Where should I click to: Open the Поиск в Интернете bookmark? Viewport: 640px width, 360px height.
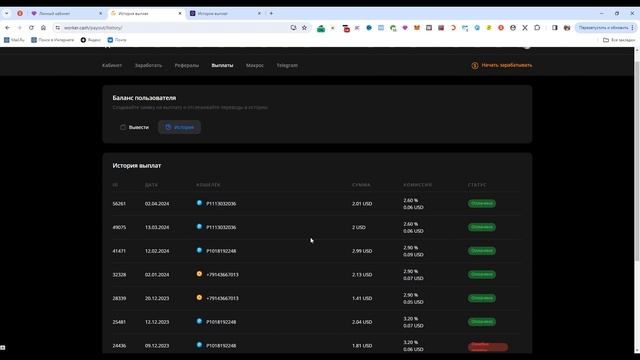click(53, 40)
